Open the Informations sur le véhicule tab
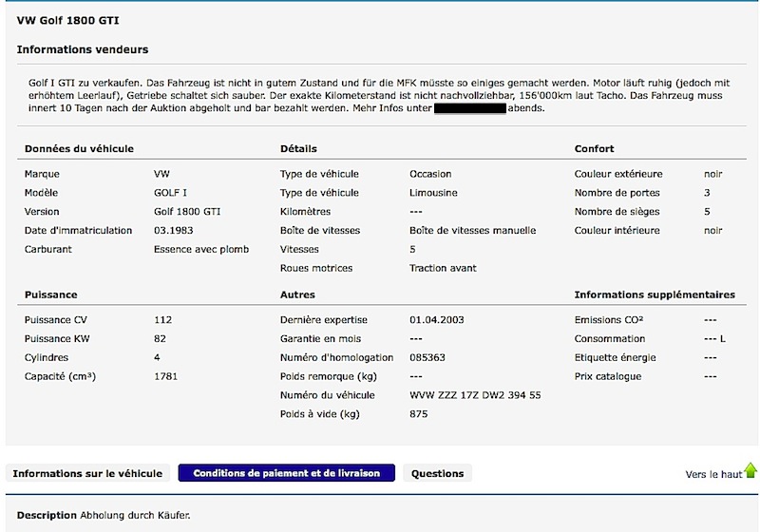This screenshot has height=532, width=760. tap(87, 473)
